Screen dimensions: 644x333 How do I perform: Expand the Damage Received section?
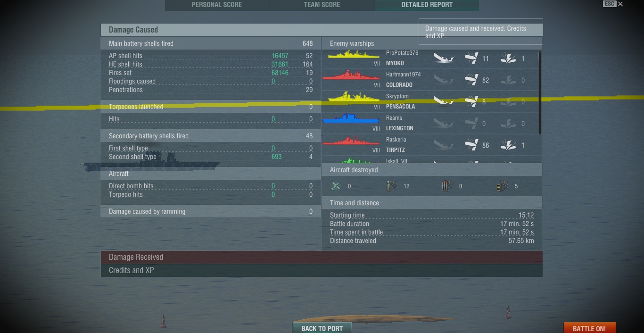tap(322, 257)
